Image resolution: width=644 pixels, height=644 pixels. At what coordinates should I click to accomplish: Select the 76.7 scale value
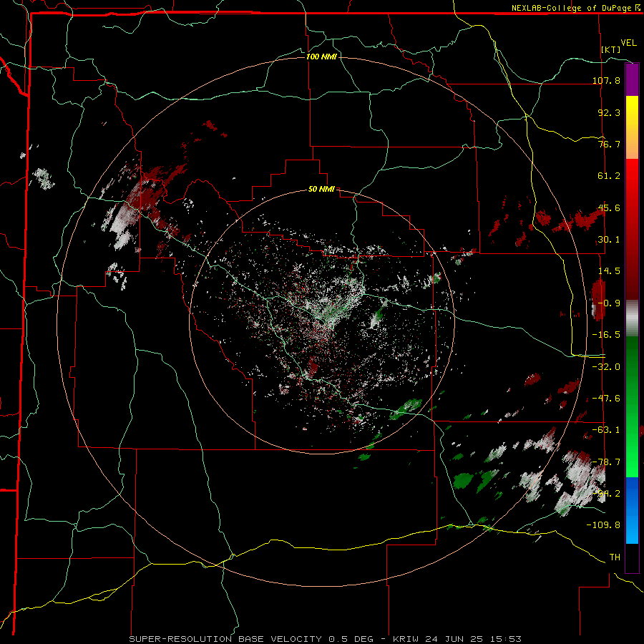pyautogui.click(x=609, y=144)
